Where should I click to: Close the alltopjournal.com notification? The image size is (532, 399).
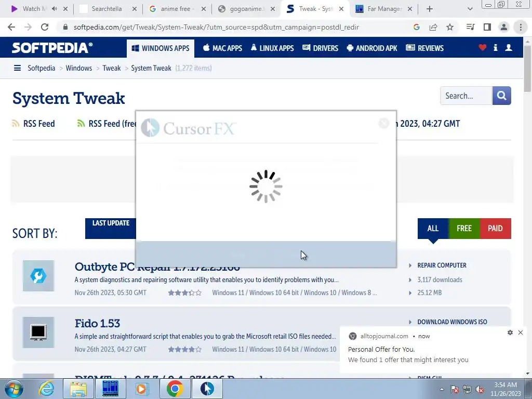pyautogui.click(x=521, y=332)
